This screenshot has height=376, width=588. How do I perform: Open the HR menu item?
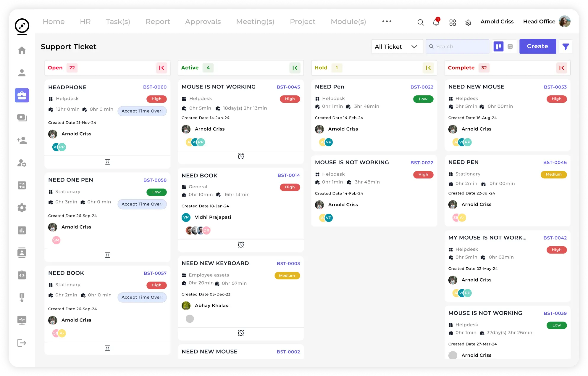click(x=85, y=21)
